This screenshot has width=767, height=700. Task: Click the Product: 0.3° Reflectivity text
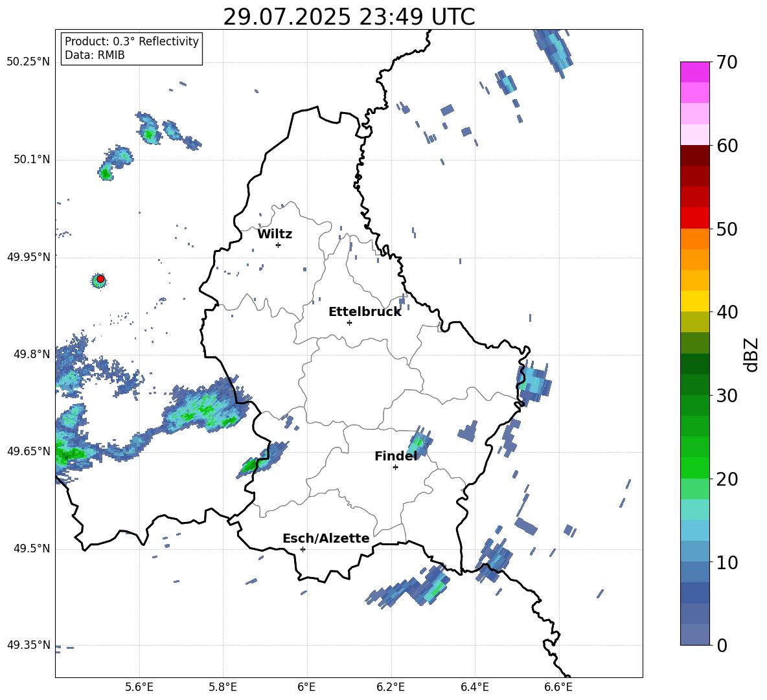(x=132, y=41)
